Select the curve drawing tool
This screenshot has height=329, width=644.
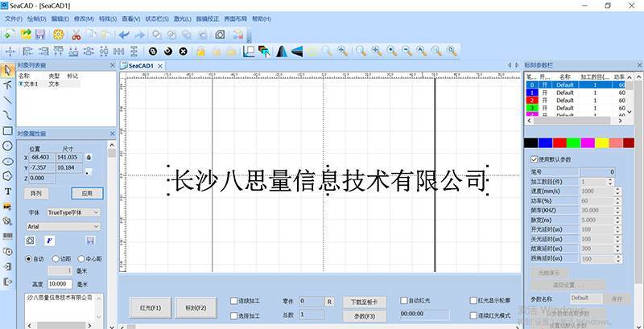pyautogui.click(x=7, y=116)
